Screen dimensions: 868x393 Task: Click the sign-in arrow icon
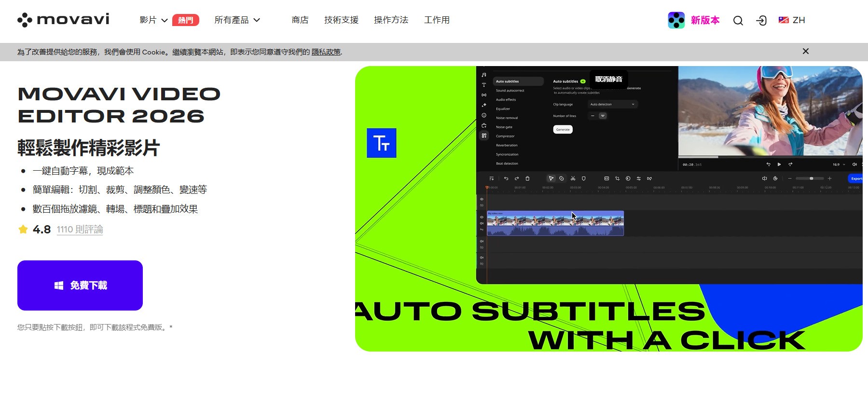coord(761,20)
